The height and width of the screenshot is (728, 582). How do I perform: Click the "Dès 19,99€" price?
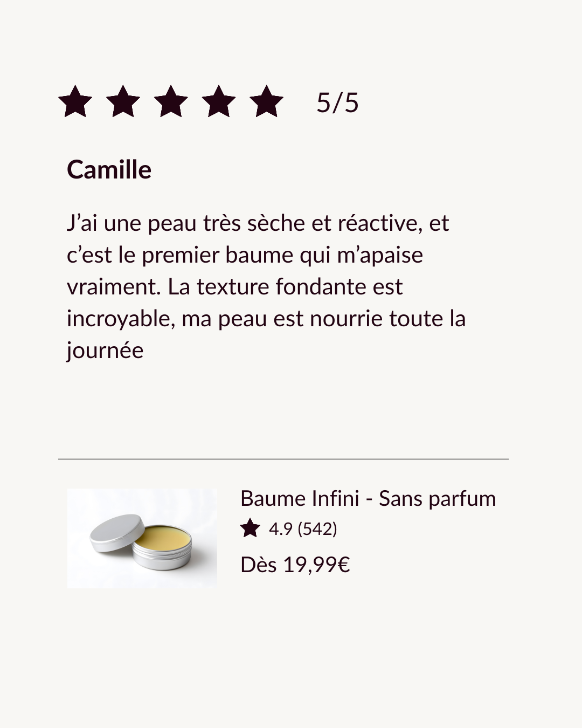pyautogui.click(x=295, y=565)
